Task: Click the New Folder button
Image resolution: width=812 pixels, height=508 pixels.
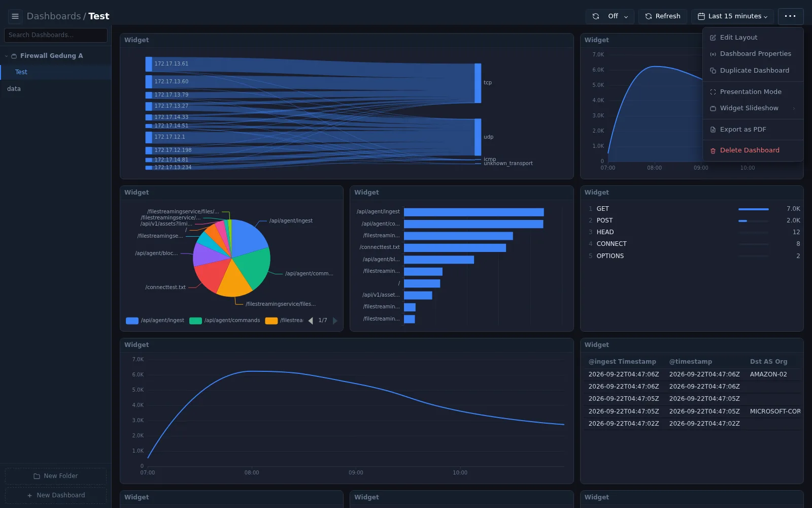Action: [x=56, y=476]
